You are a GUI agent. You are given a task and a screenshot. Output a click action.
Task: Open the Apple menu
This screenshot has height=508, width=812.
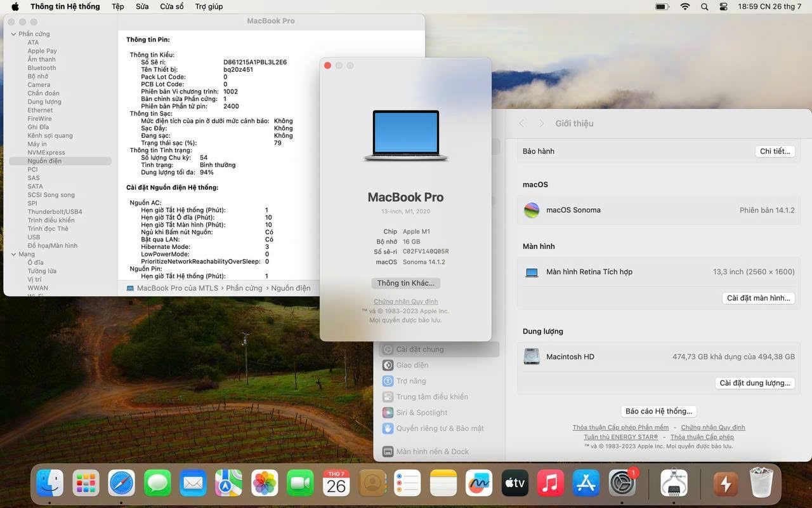pyautogui.click(x=15, y=6)
